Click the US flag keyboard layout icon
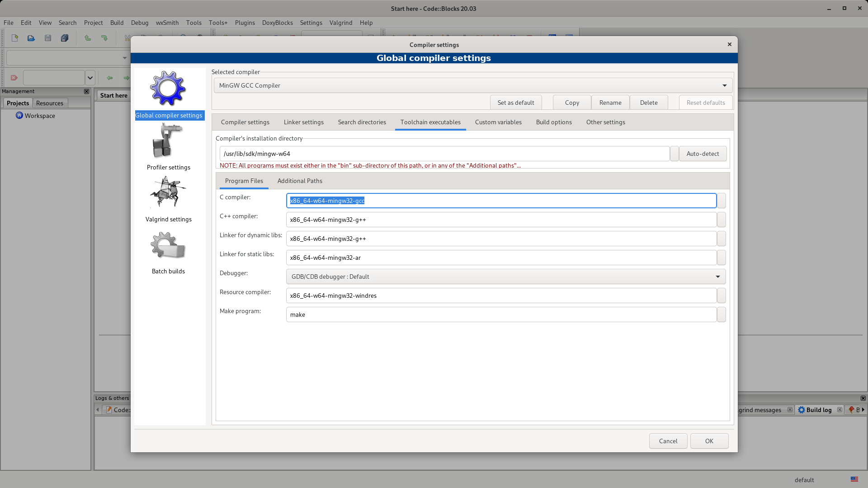Screen dimensions: 868x488 point(854,479)
